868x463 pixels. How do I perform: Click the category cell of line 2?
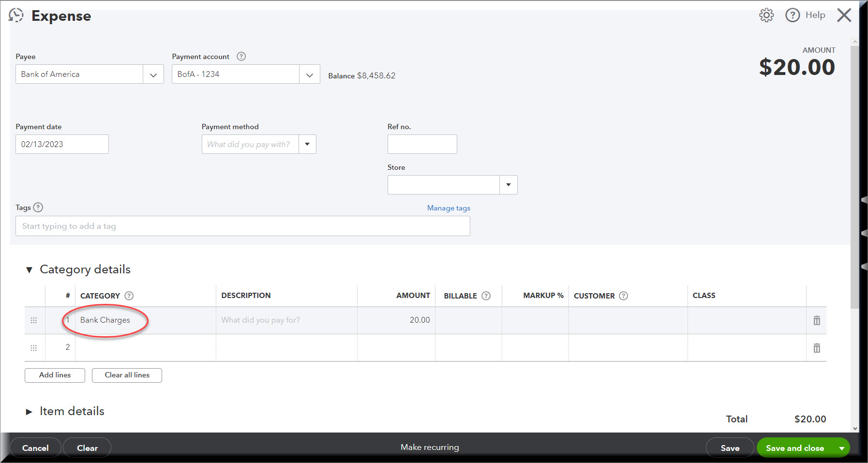(x=146, y=347)
